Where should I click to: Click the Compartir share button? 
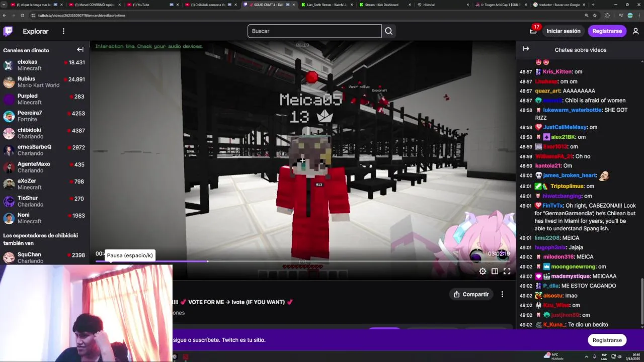471,294
